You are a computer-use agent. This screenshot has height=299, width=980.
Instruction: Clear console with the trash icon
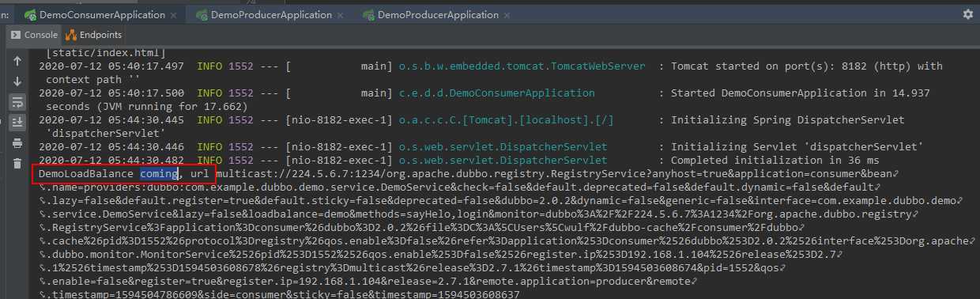17,164
